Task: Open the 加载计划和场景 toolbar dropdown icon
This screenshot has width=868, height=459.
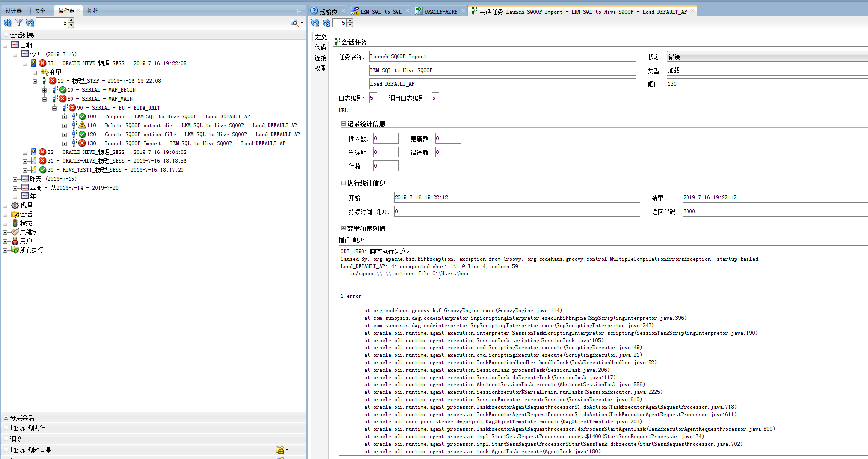Action: pyautogui.click(x=282, y=450)
